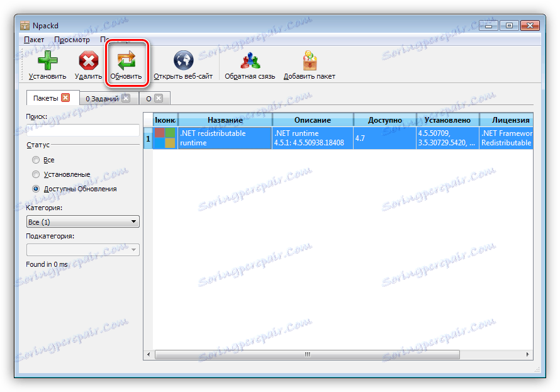Open the Подкатегория dropdown
The height and width of the screenshot is (392, 560).
pos(83,250)
